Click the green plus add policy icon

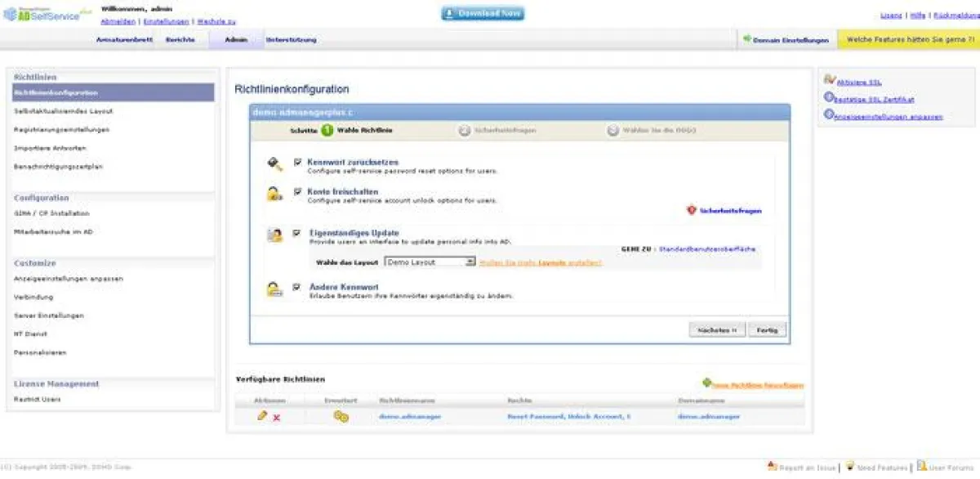click(x=706, y=383)
